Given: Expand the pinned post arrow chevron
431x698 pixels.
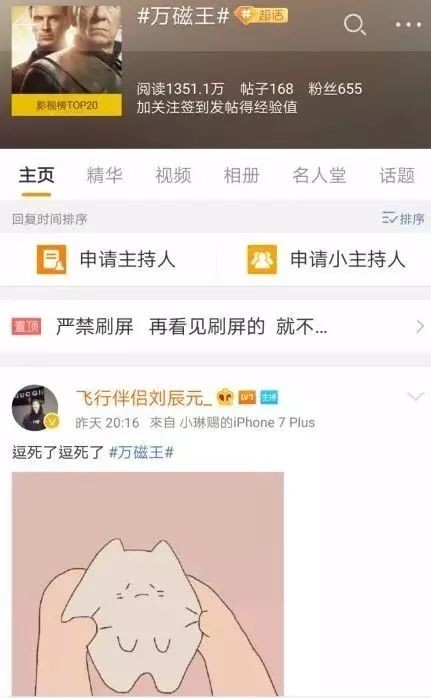Looking at the screenshot, I should pyautogui.click(x=419, y=327).
